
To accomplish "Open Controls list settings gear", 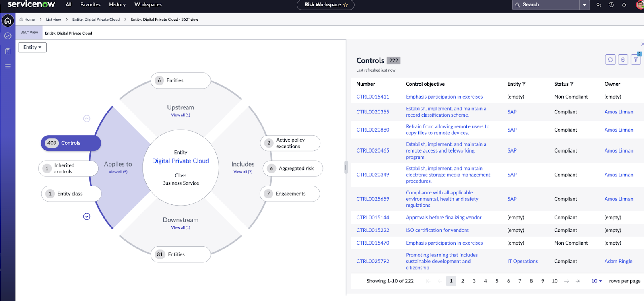I will 623,60.
